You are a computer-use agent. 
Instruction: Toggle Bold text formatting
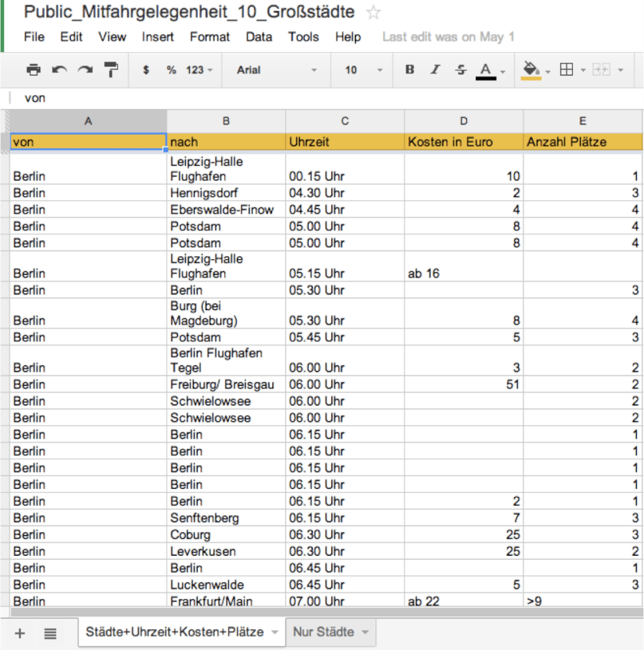(410, 70)
